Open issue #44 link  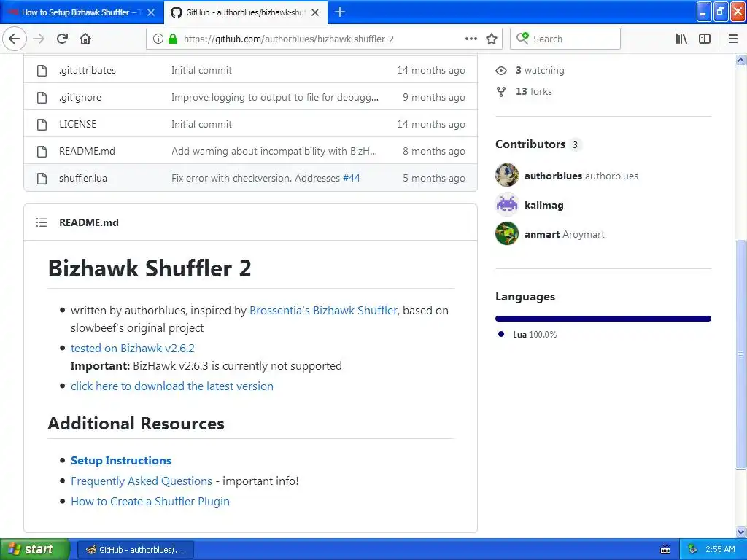351,178
